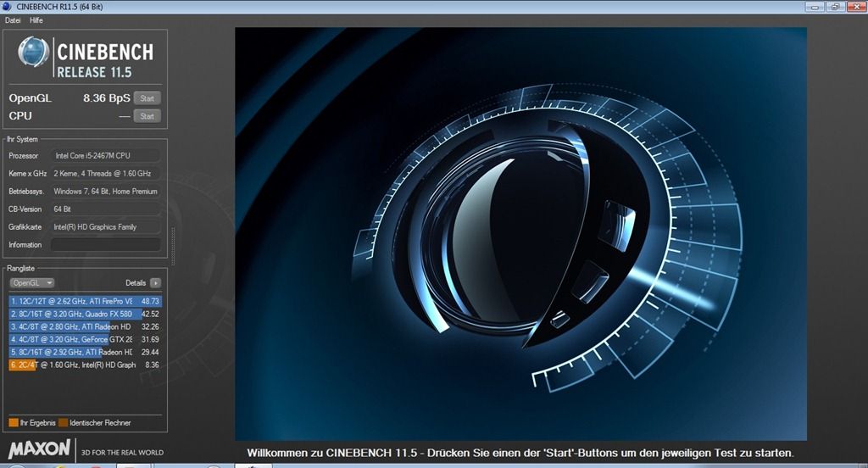The image size is (868, 468).
Task: Open the Hilfe menu
Action: point(36,20)
